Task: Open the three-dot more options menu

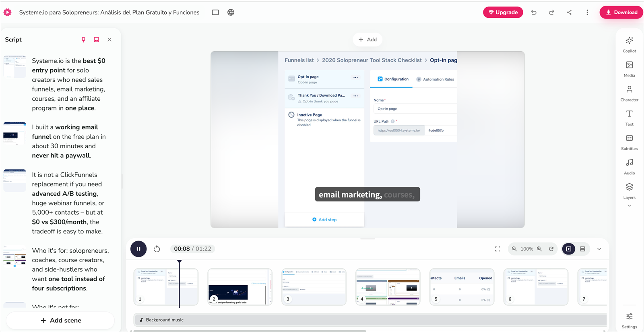Action: [587, 12]
